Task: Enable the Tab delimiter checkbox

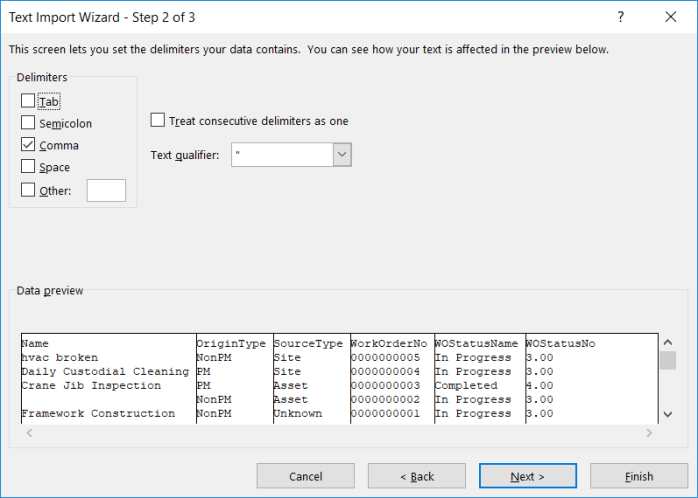Action: (28, 101)
